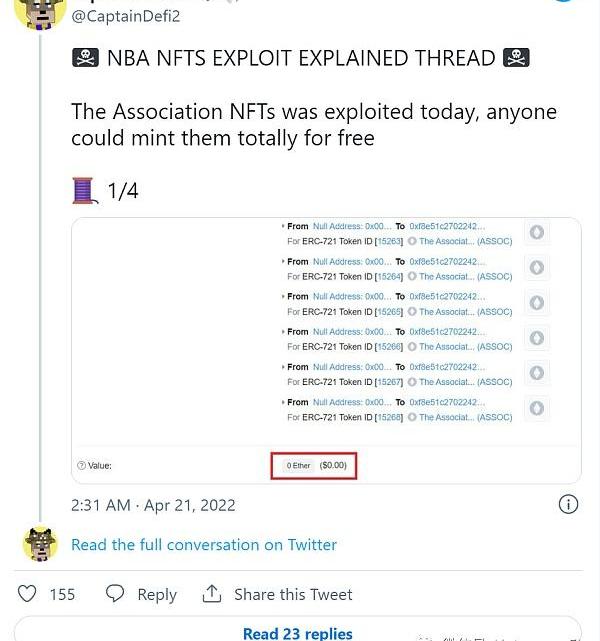The width and height of the screenshot is (600, 641).
Task: Open the tweet info circle icon
Action: 567,504
